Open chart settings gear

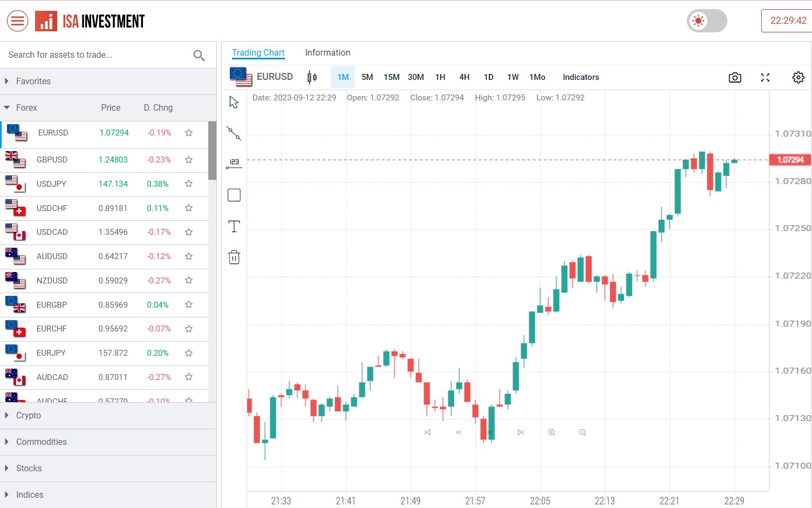(799, 78)
